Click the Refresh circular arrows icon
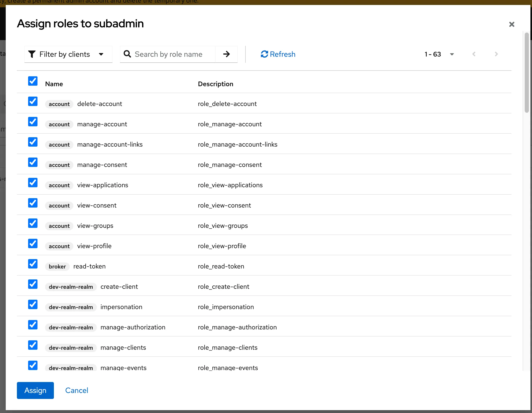Image resolution: width=532 pixels, height=413 pixels. pyautogui.click(x=264, y=54)
